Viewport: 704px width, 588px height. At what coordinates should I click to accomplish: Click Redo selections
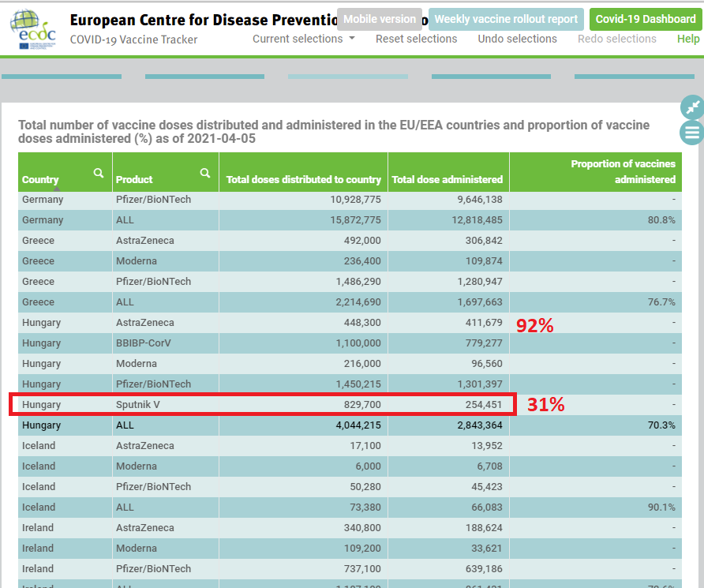[617, 39]
